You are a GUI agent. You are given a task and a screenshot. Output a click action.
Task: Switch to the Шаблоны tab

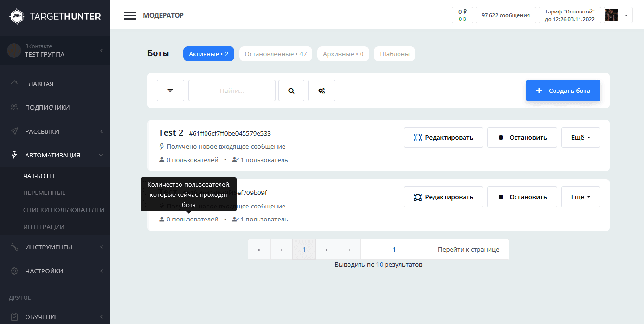point(394,54)
